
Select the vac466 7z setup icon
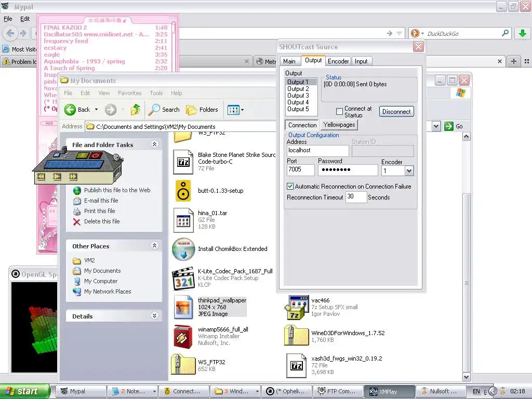click(x=296, y=308)
